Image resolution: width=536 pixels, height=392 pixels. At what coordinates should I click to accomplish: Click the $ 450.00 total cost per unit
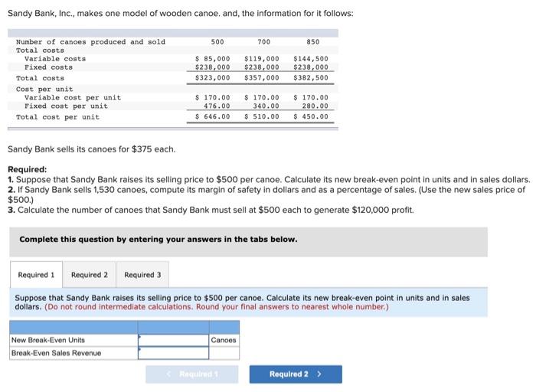pyautogui.click(x=311, y=116)
